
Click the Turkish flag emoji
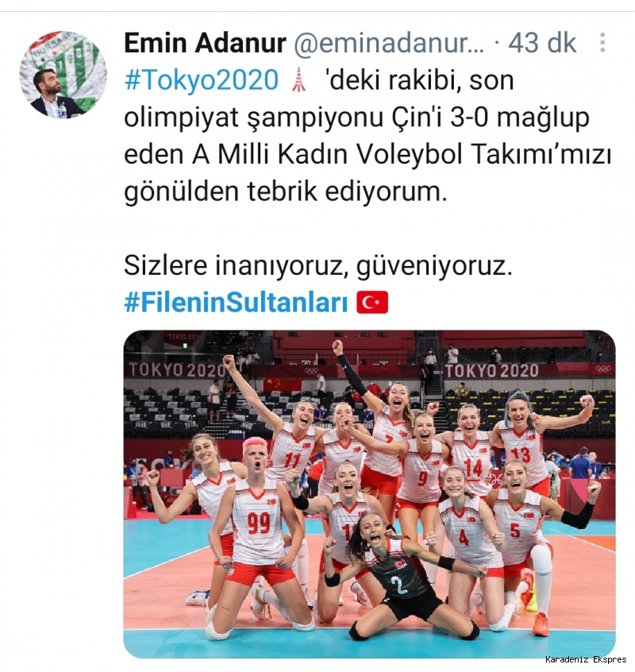[372, 302]
